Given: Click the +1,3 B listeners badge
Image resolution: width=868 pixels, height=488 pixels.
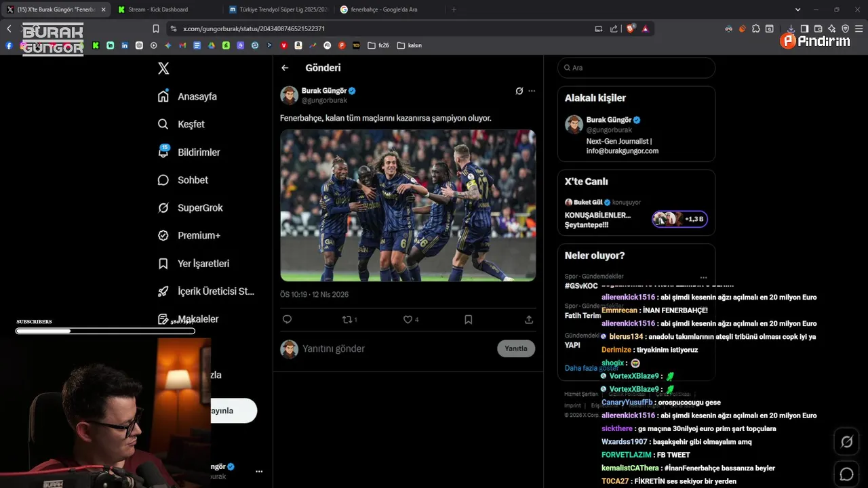Looking at the screenshot, I should pyautogui.click(x=680, y=219).
